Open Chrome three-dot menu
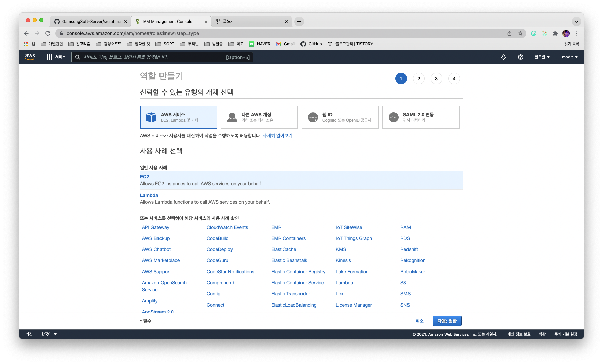 click(577, 33)
